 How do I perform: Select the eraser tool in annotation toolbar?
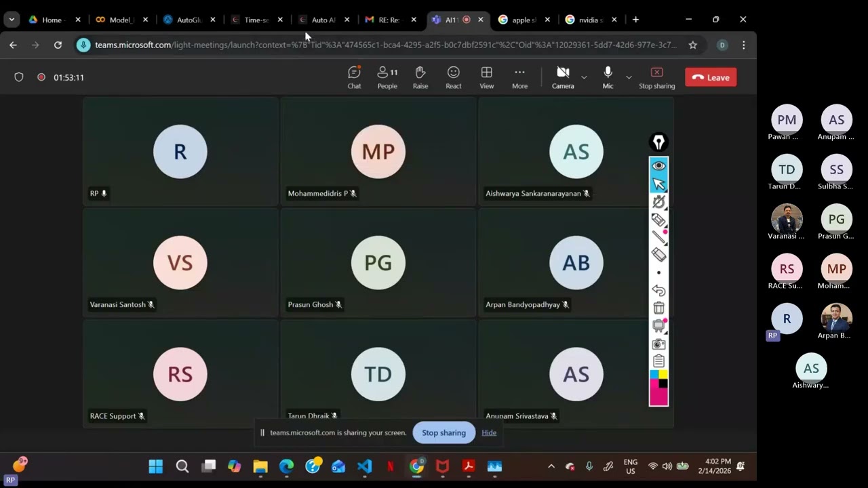[658, 255]
